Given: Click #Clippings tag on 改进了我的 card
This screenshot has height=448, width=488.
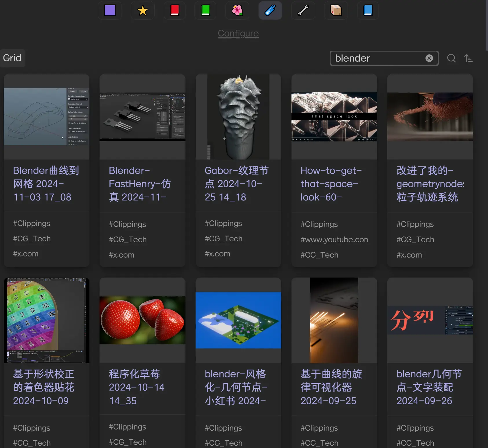Looking at the screenshot, I should tap(415, 224).
